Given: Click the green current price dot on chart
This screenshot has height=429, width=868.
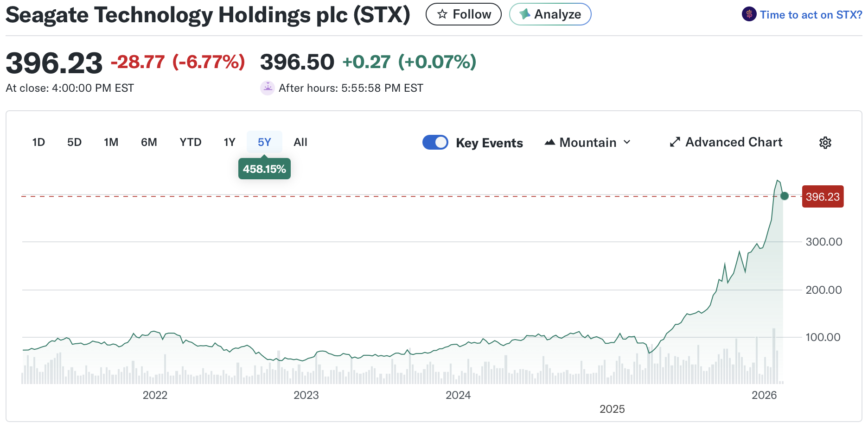Looking at the screenshot, I should coord(784,196).
